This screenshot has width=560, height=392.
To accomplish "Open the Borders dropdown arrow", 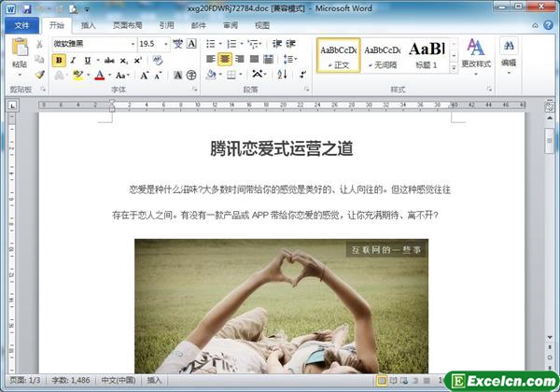I will click(x=241, y=75).
